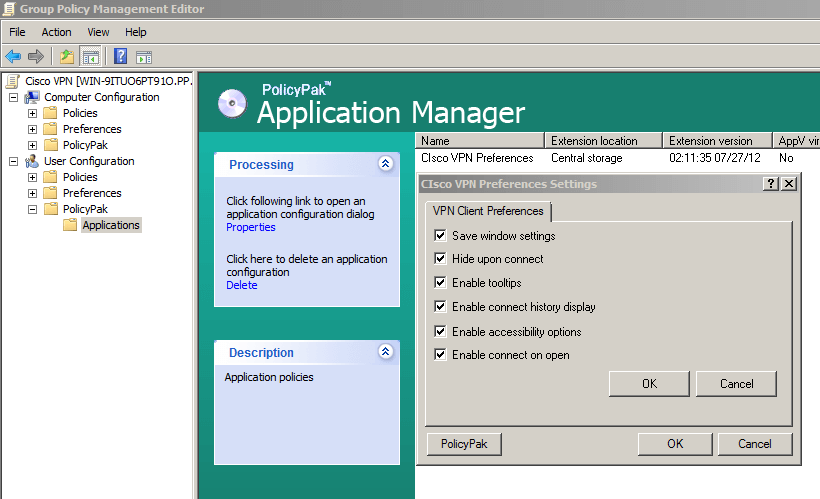This screenshot has width=820, height=499.
Task: Expand Preferences under User Configuration
Action: click(x=32, y=194)
